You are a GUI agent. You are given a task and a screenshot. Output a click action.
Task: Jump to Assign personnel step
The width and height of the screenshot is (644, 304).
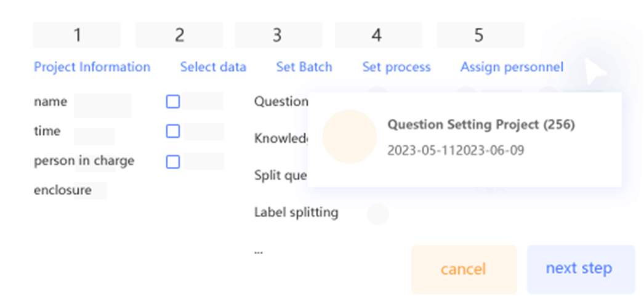[512, 67]
